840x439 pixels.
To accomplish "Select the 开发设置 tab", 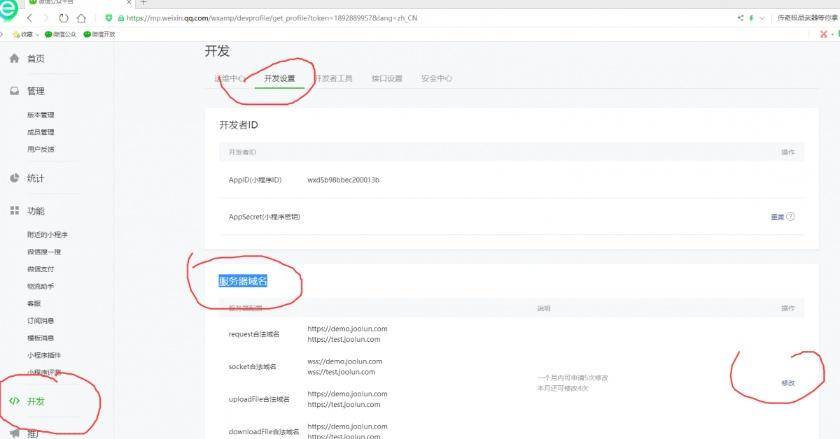I will click(x=280, y=79).
